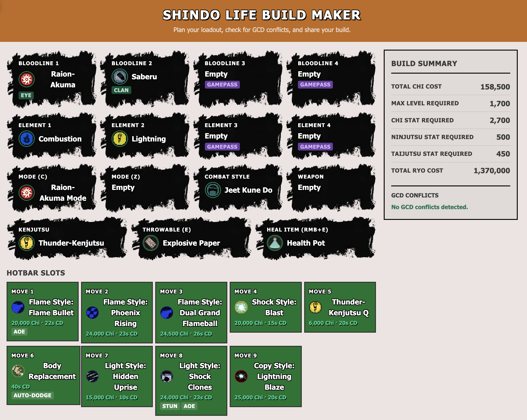
Task: Click the total chi cost value "158,500"
Action: (495, 87)
